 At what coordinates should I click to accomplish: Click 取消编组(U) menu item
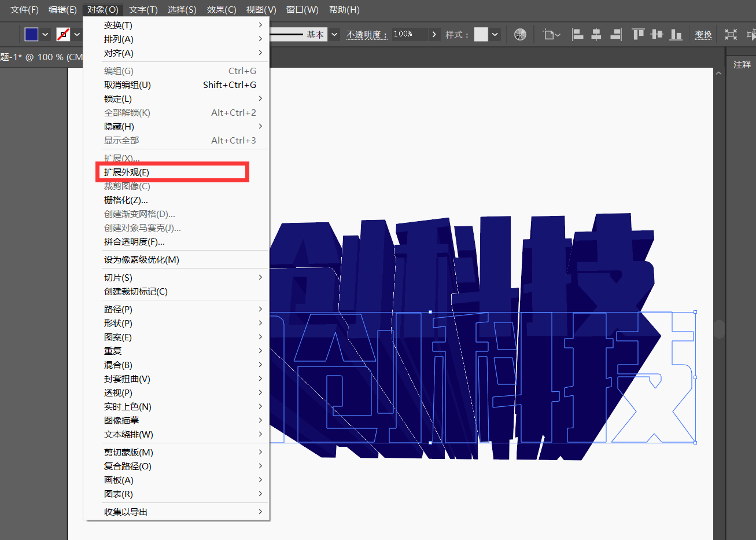click(127, 85)
